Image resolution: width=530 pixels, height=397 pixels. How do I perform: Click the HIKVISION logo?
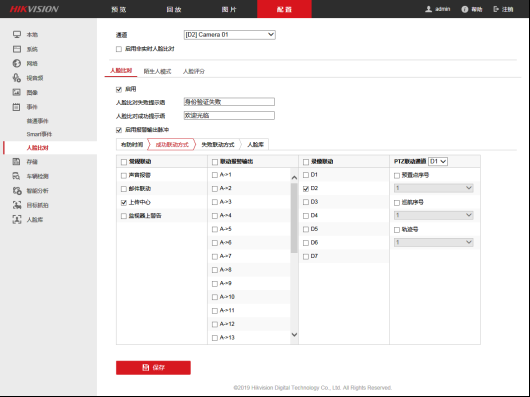34,9
